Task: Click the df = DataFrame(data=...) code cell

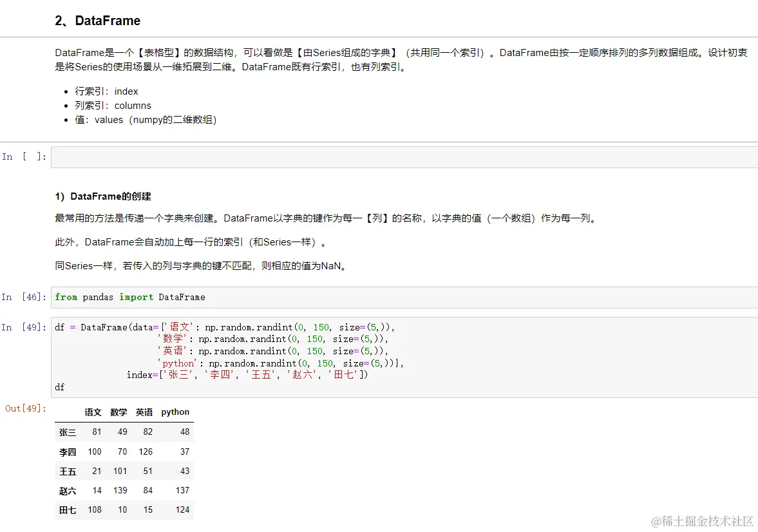Action: 404,357
